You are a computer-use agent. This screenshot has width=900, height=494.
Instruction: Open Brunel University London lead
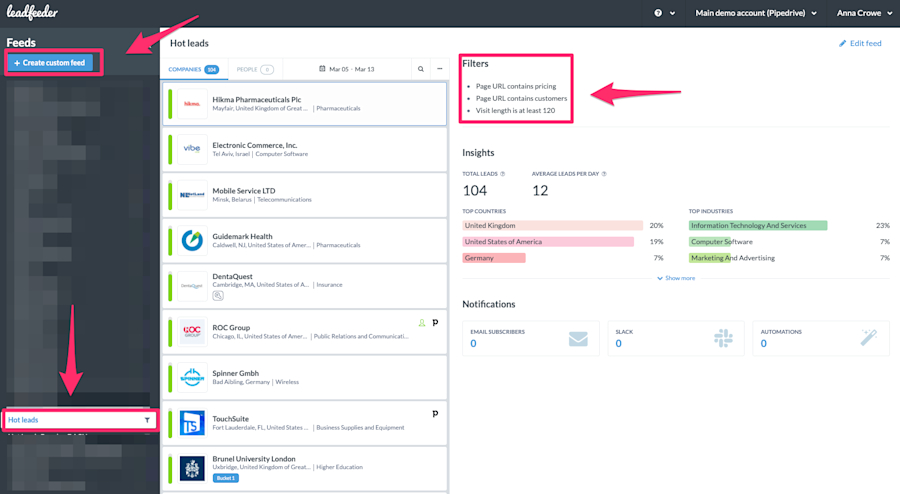click(x=304, y=468)
